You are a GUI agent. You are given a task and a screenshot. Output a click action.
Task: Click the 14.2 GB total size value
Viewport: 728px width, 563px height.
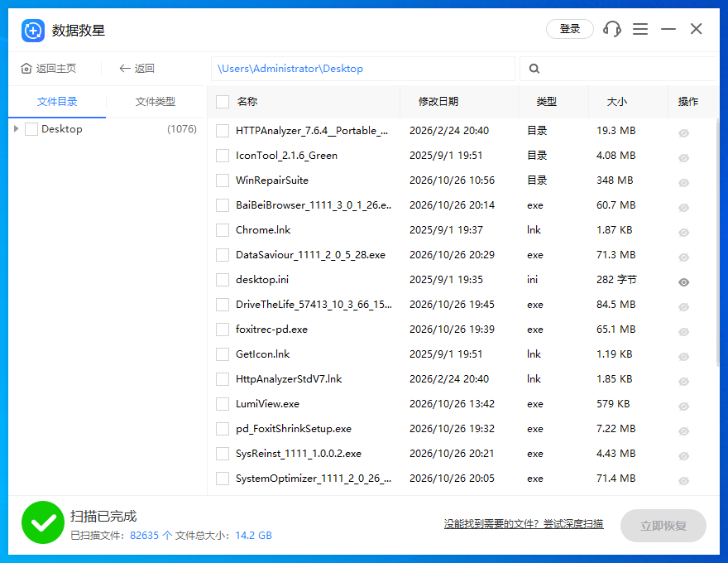click(x=253, y=535)
